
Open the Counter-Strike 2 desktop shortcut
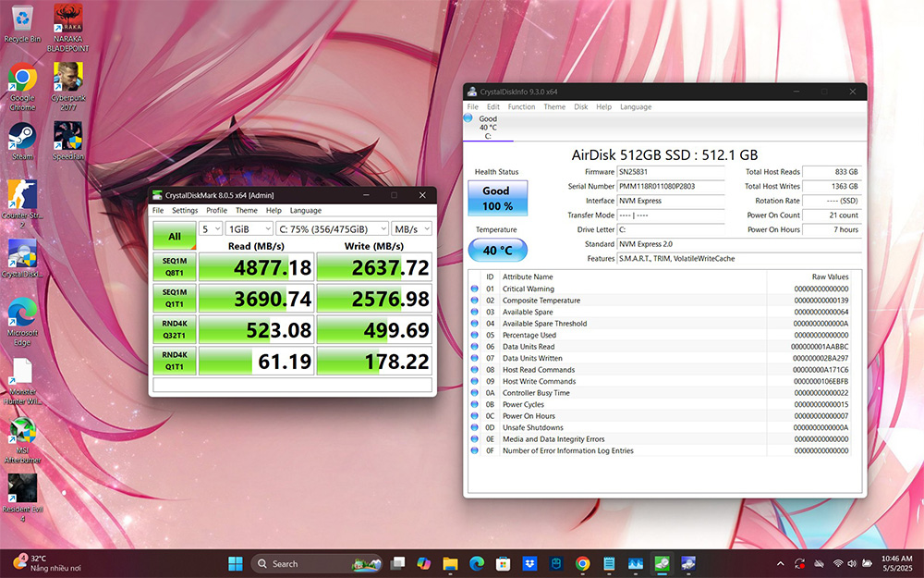[22, 204]
